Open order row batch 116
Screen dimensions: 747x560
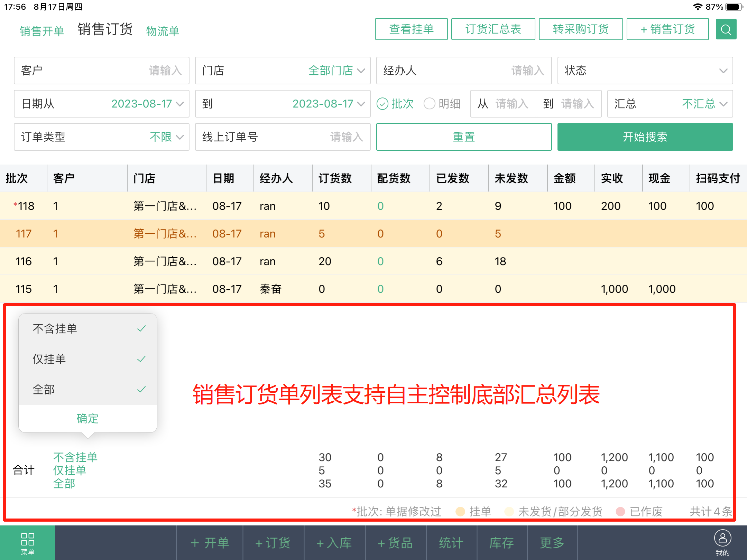click(373, 261)
